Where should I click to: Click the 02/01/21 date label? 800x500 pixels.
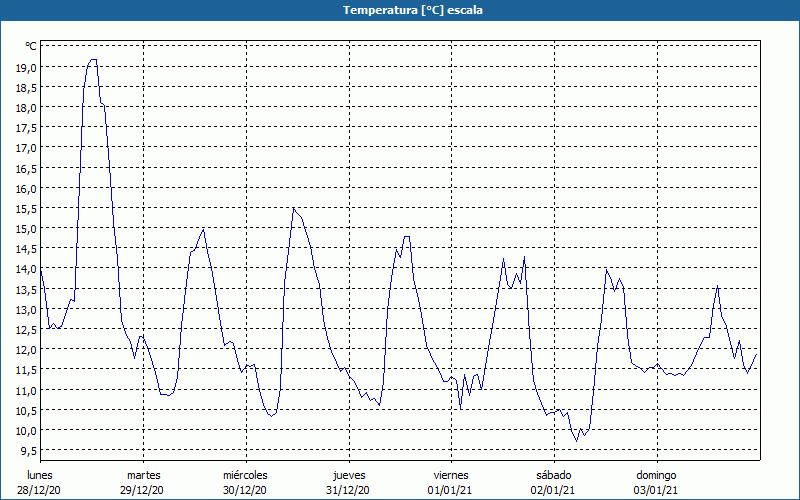553,490
